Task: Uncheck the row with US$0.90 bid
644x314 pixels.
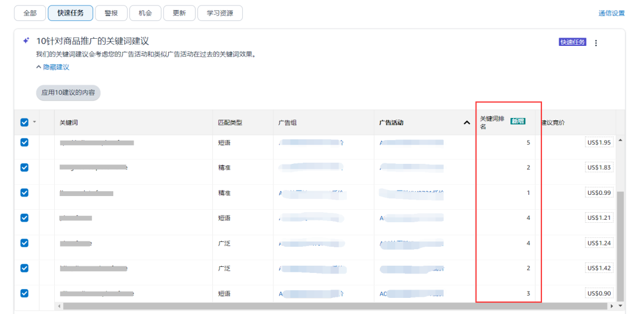Action: (x=24, y=293)
